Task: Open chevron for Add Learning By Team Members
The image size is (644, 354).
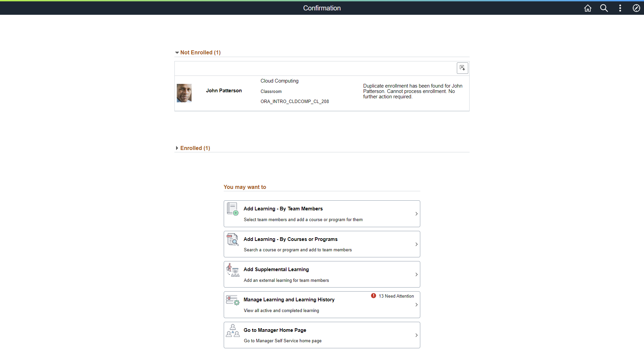Action: pyautogui.click(x=416, y=214)
